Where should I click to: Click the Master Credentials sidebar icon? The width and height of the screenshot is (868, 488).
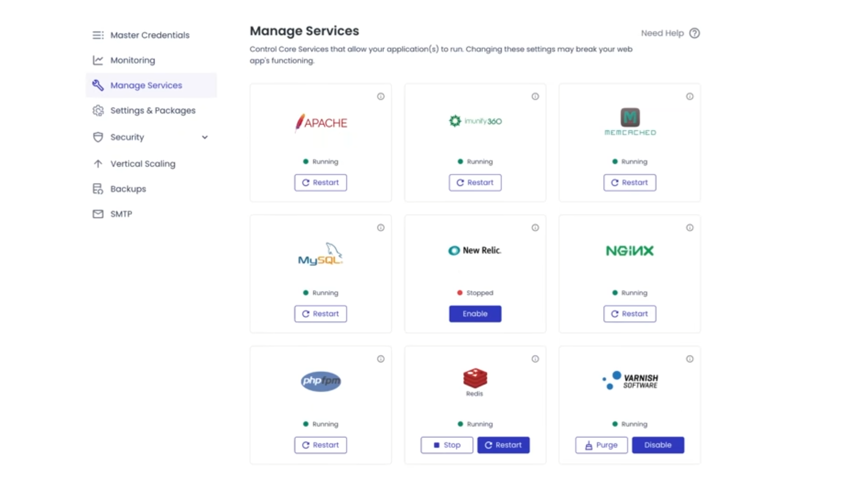coord(98,35)
